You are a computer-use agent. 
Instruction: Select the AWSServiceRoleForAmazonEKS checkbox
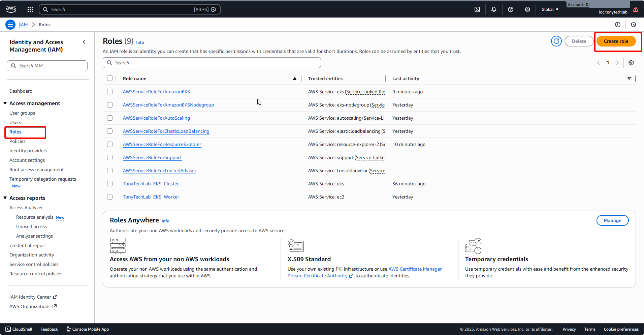pyautogui.click(x=110, y=92)
